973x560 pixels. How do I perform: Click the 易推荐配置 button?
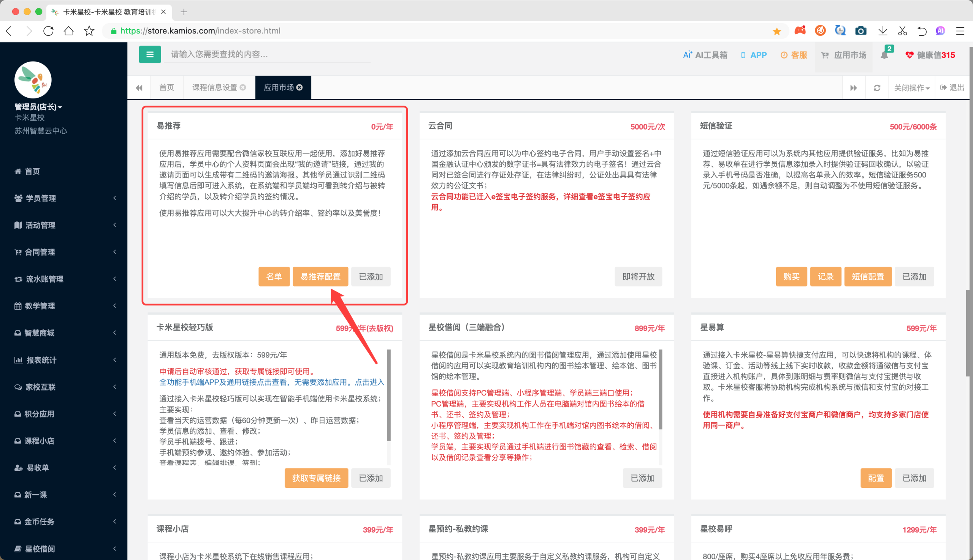(320, 277)
